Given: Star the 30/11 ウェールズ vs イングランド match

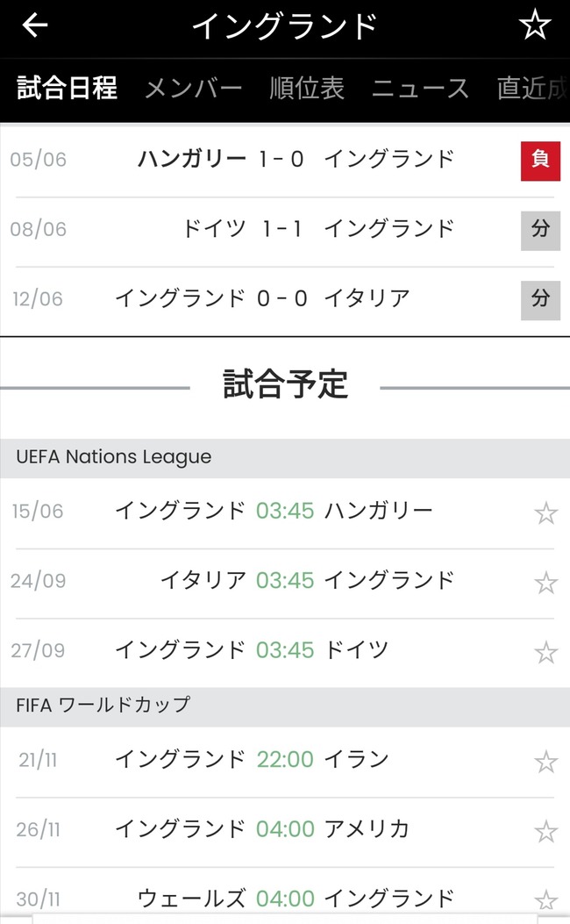Looking at the screenshot, I should 545,900.
